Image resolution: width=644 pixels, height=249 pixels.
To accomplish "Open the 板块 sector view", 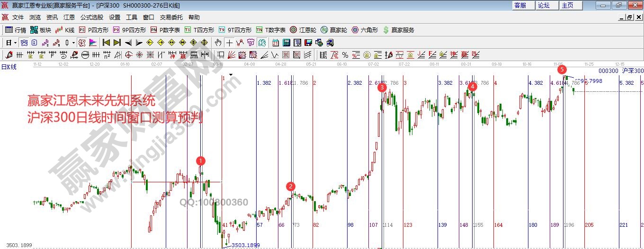I will 40,30.
